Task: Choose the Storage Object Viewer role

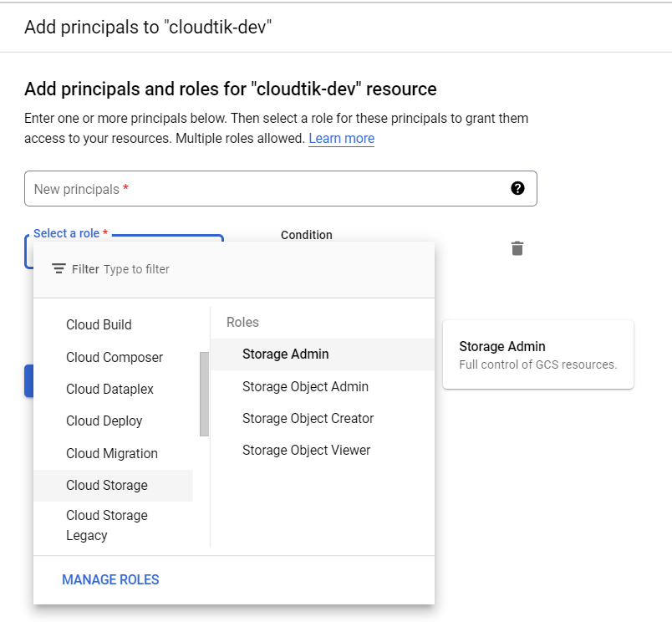Action: point(323,450)
